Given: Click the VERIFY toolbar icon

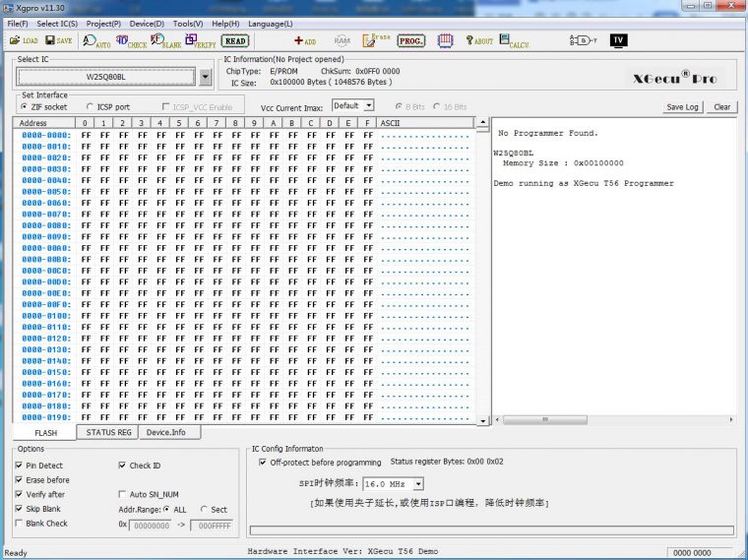Looking at the screenshot, I should pyautogui.click(x=201, y=41).
